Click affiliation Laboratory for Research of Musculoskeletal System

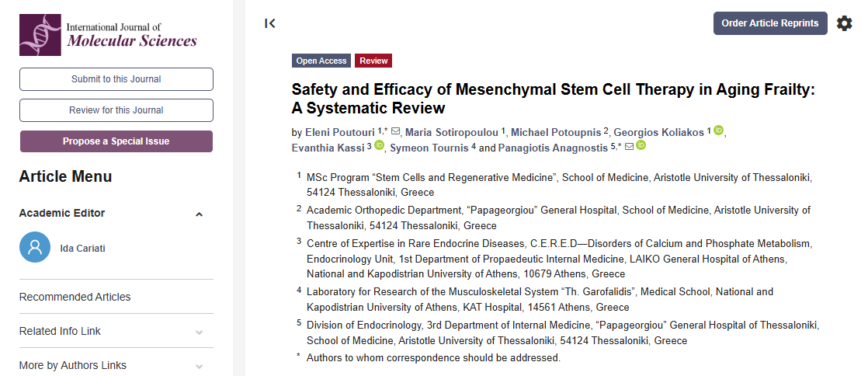click(x=540, y=299)
